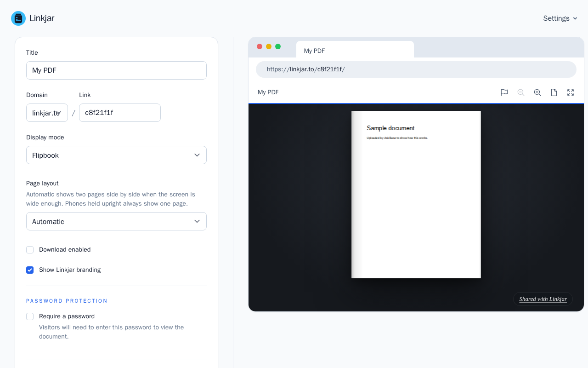This screenshot has width=588, height=368.
Task: Click the zoom in magnifier icon
Action: (537, 92)
